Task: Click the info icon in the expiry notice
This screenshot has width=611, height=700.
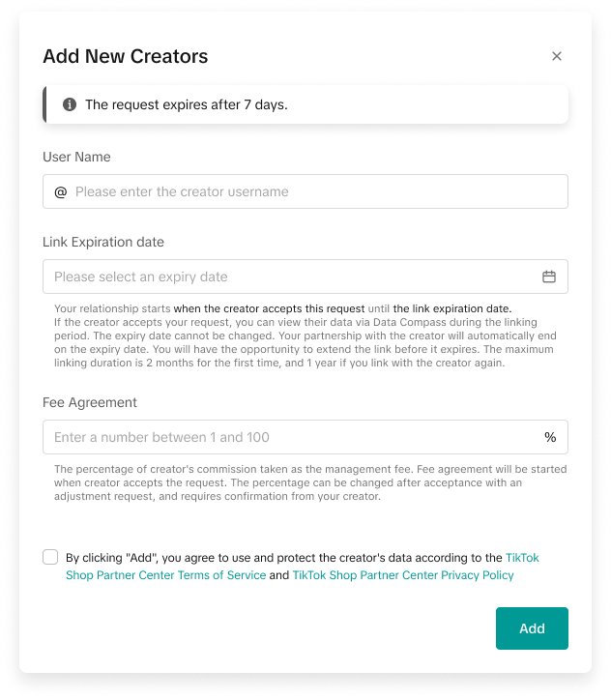Action: [70, 104]
